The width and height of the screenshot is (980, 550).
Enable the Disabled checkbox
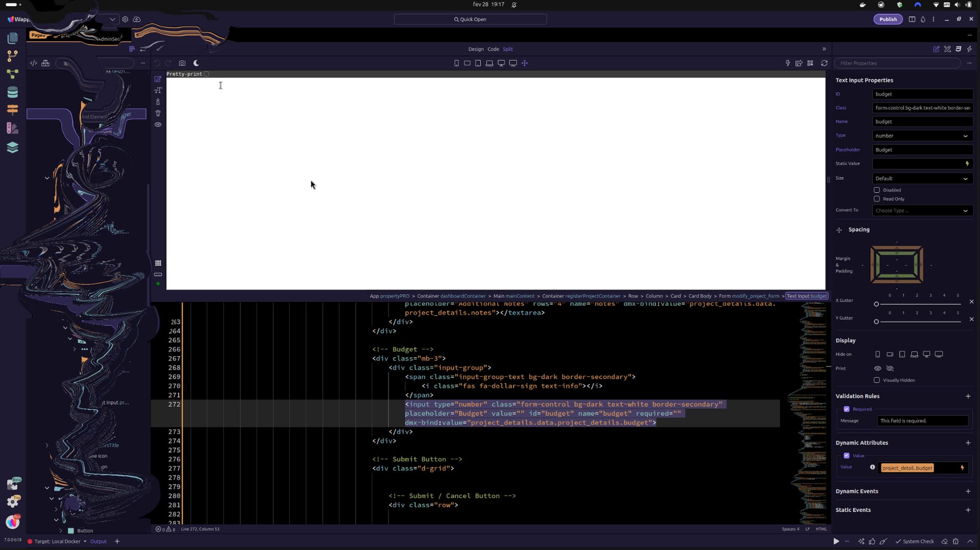pyautogui.click(x=877, y=190)
